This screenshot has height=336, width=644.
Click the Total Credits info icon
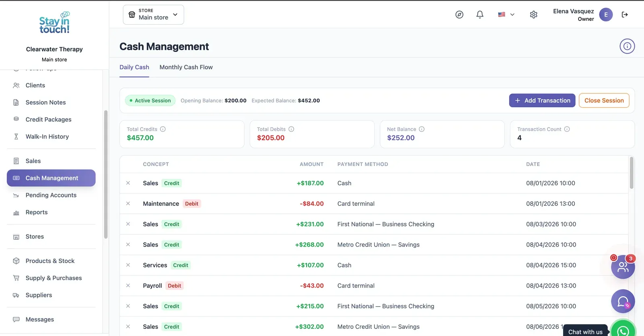163,129
